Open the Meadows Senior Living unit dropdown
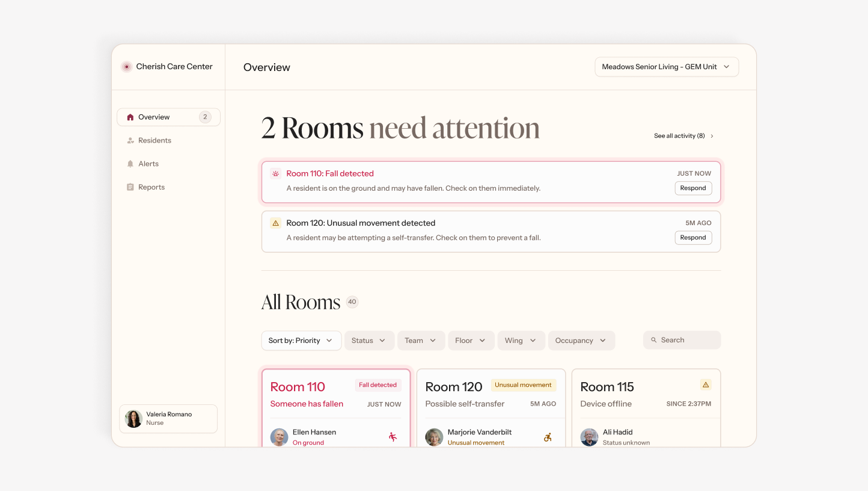Image resolution: width=868 pixels, height=491 pixels. [x=667, y=67]
